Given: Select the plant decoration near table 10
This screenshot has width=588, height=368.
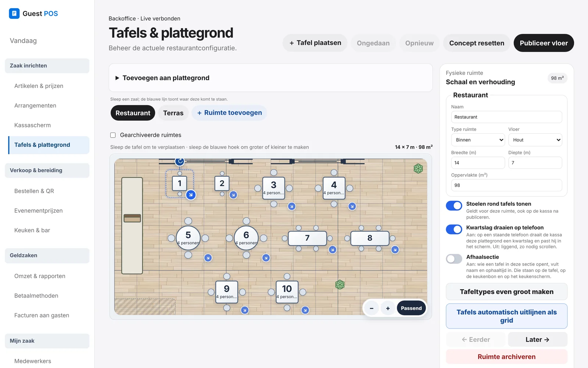Looking at the screenshot, I should [x=340, y=284].
